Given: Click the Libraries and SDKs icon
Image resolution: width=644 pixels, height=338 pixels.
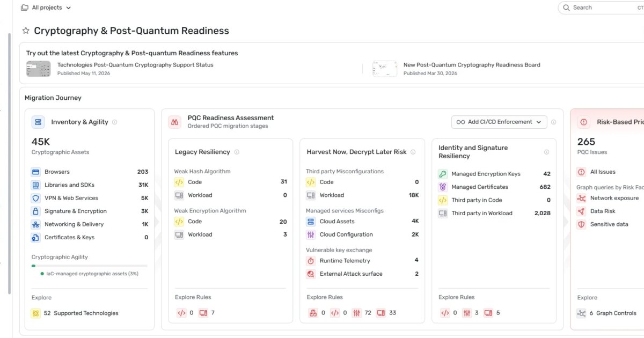Looking at the screenshot, I should pyautogui.click(x=36, y=185).
